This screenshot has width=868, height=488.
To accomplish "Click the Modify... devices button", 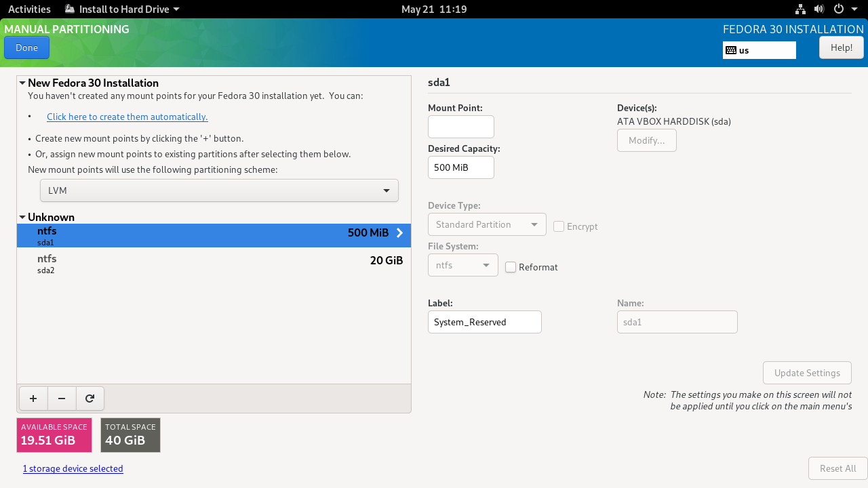I will 647,140.
